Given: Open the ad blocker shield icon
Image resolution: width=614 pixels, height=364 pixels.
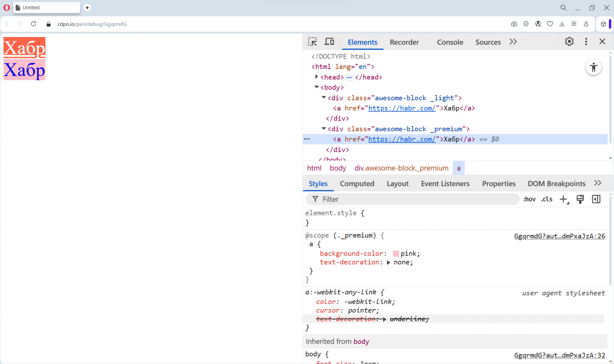Looking at the screenshot, I should (x=526, y=24).
